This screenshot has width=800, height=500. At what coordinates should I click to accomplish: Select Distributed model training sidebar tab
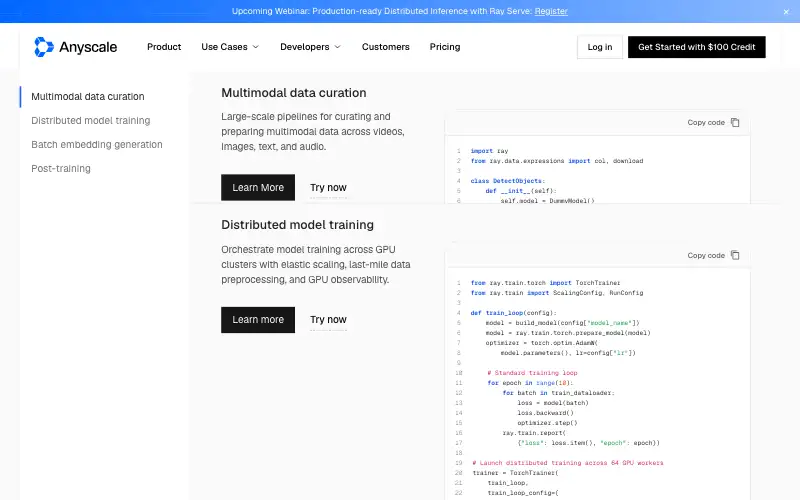(x=91, y=120)
